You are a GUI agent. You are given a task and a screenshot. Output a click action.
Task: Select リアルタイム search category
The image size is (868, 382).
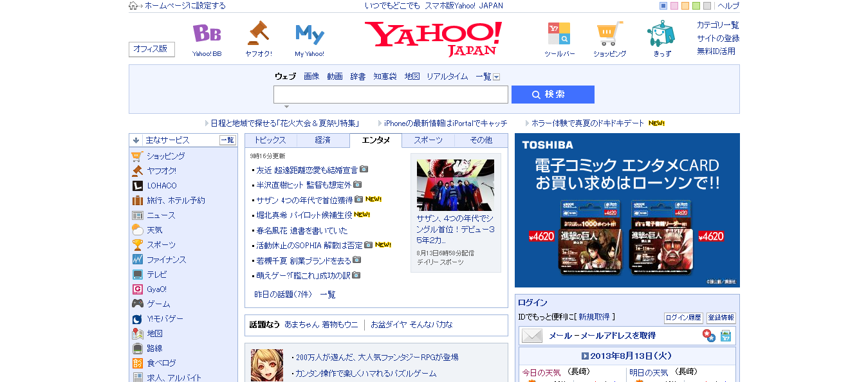(447, 77)
